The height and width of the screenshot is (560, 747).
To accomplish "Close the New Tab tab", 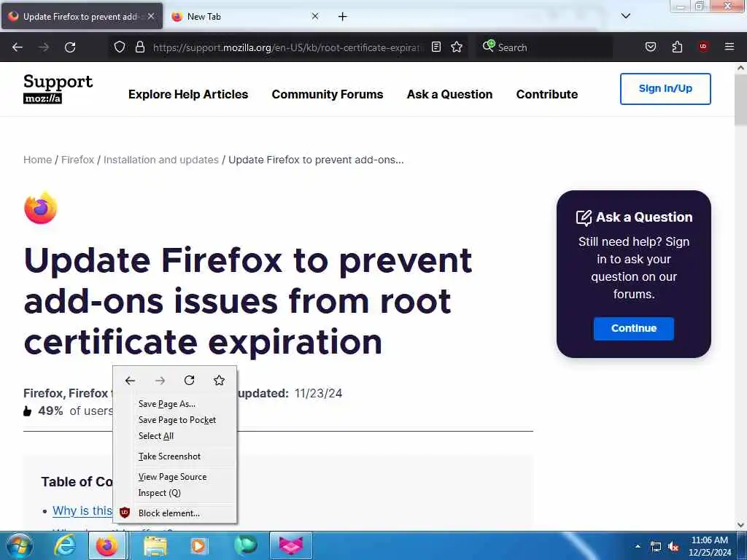I will tap(315, 16).
